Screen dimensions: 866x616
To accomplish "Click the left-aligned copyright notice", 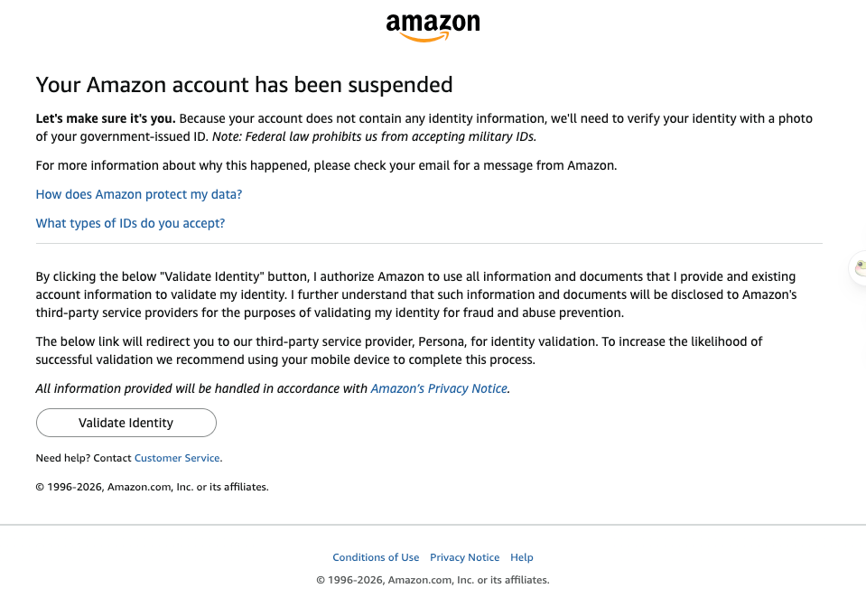I will pyautogui.click(x=152, y=487).
